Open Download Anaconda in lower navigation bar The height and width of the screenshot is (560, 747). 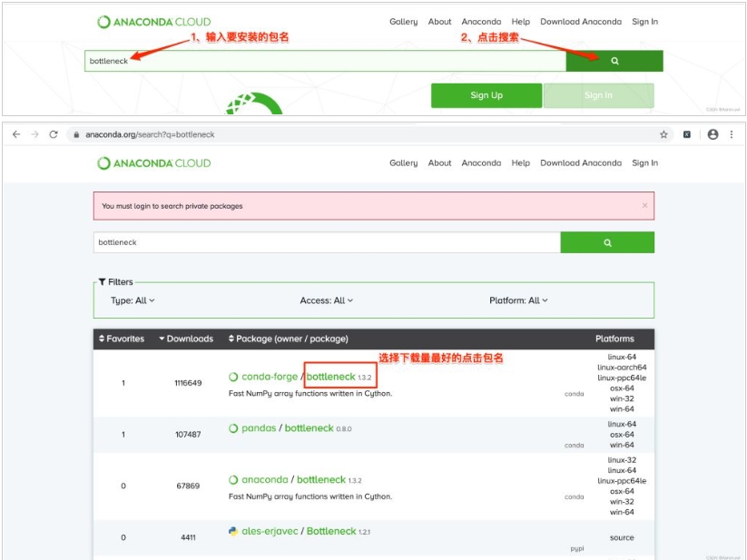[580, 163]
